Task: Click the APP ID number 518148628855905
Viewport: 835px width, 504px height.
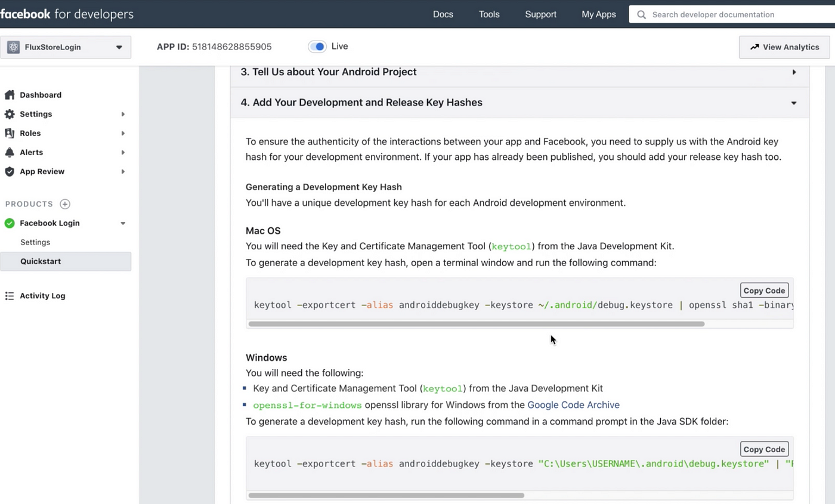Action: click(x=232, y=47)
